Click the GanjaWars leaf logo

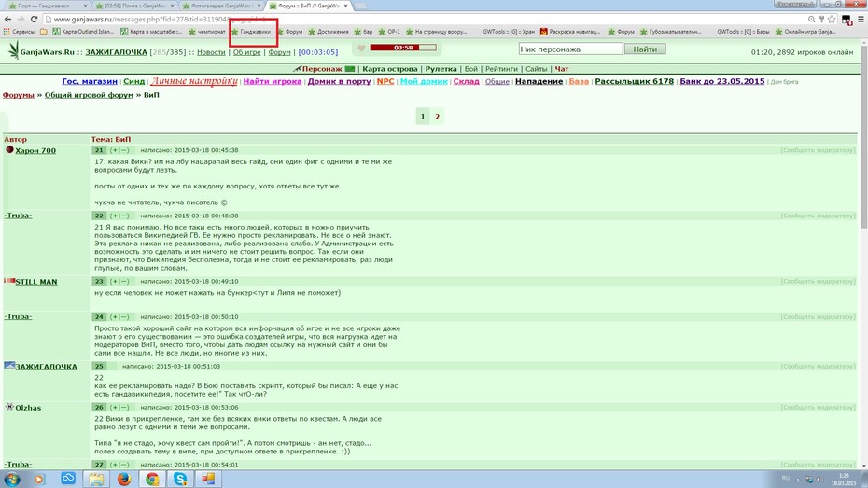coord(13,50)
